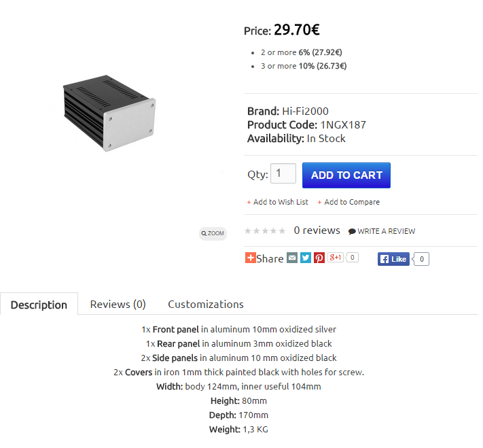Rate using the star rating row
Screen dimensions: 483x448
(x=265, y=230)
